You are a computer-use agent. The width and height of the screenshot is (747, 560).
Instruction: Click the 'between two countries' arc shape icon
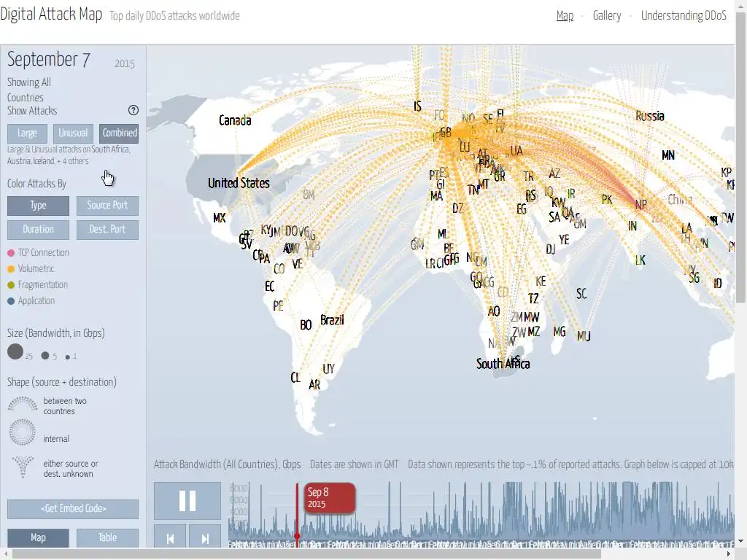pos(23,405)
